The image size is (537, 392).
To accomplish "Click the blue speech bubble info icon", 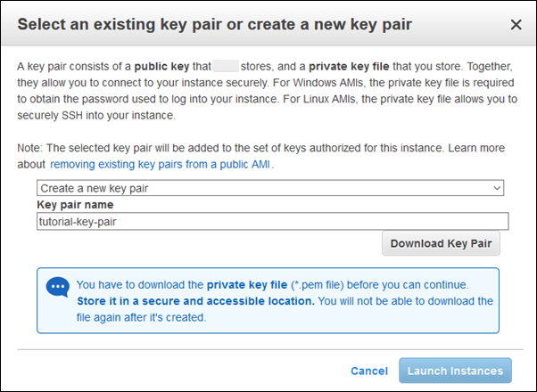I will [57, 287].
